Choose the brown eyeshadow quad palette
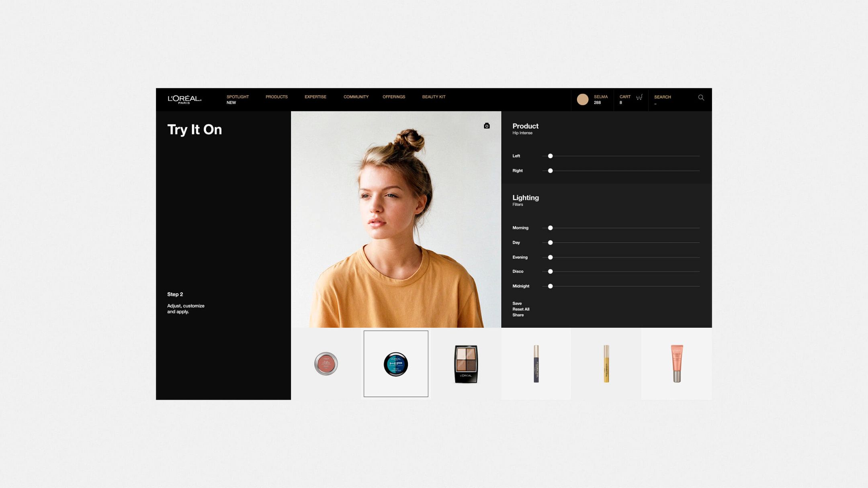The image size is (868, 488). pyautogui.click(x=466, y=364)
